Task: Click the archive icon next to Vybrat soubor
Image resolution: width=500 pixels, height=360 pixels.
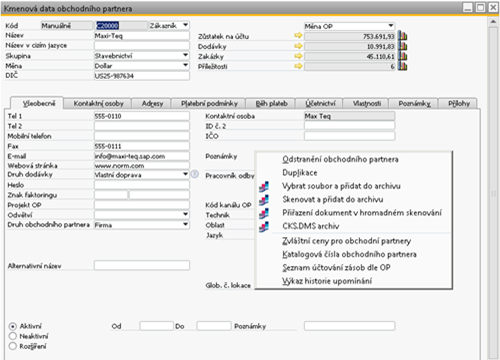Action: click(x=264, y=186)
